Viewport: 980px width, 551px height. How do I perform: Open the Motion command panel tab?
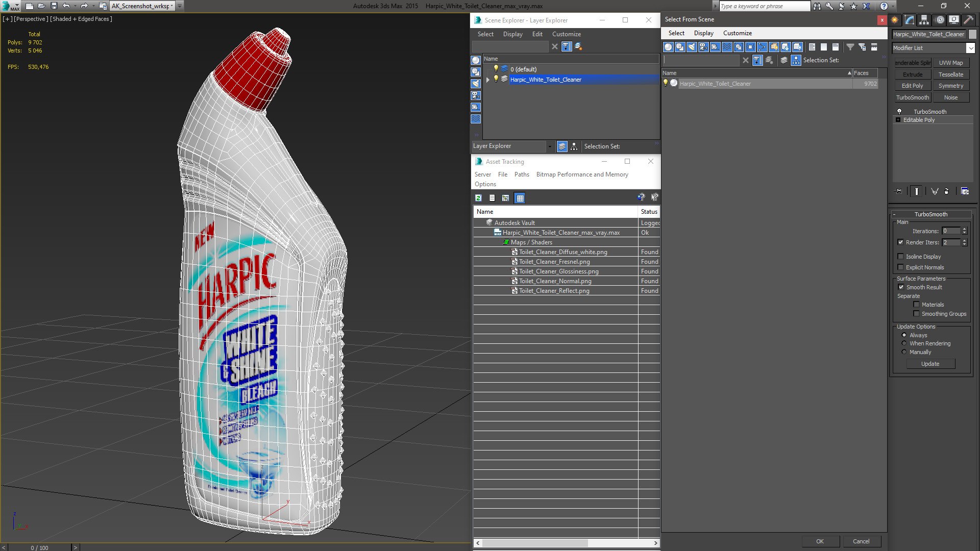(x=940, y=20)
